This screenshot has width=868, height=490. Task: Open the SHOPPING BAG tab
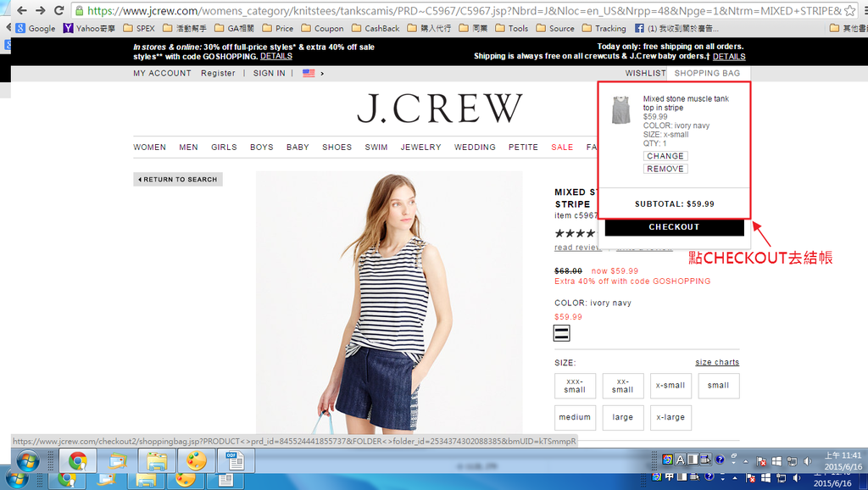tap(708, 73)
